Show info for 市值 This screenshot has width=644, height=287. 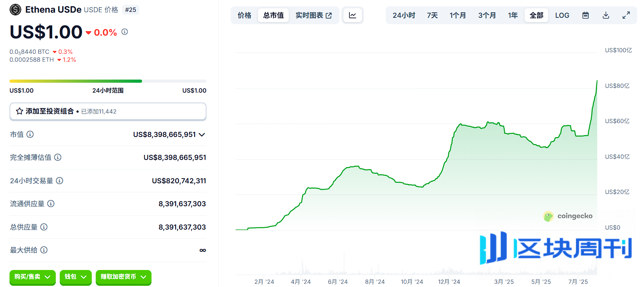tap(30, 135)
